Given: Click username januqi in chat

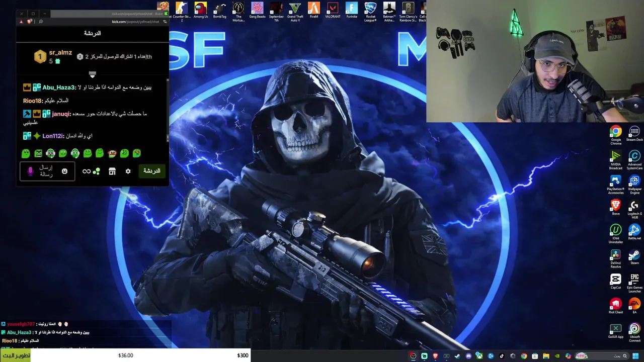Looking at the screenshot, I should point(61,114).
